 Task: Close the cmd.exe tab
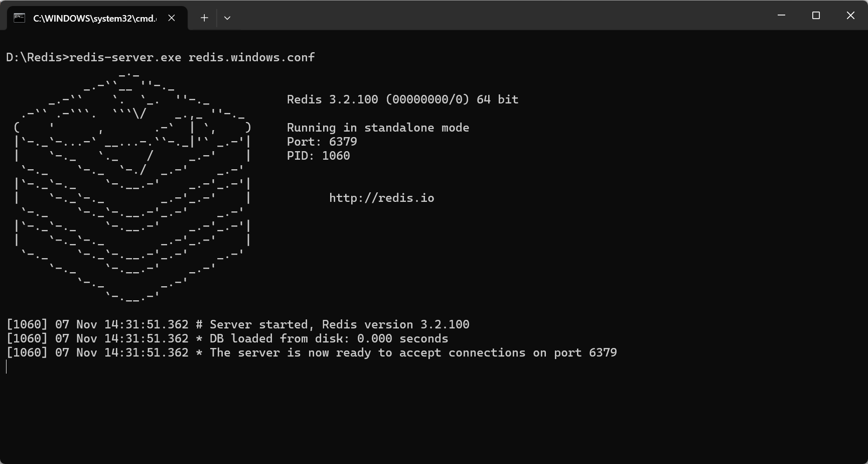coord(172,18)
